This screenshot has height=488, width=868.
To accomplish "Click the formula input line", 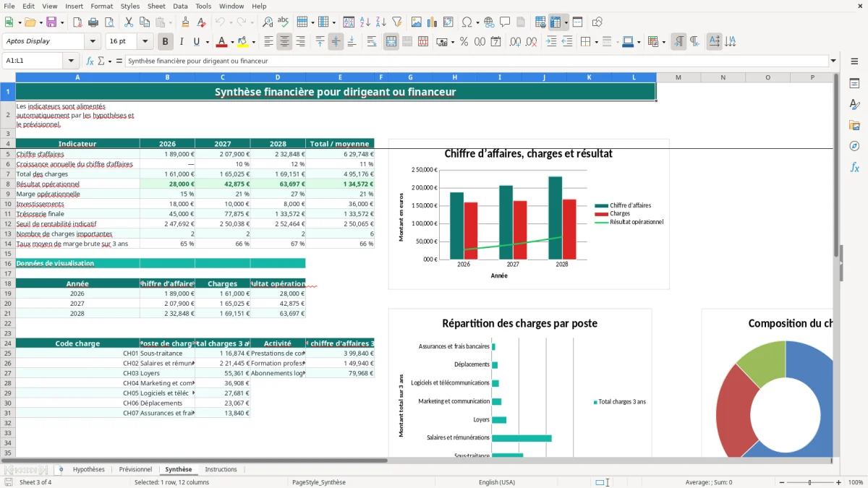I will coord(476,61).
